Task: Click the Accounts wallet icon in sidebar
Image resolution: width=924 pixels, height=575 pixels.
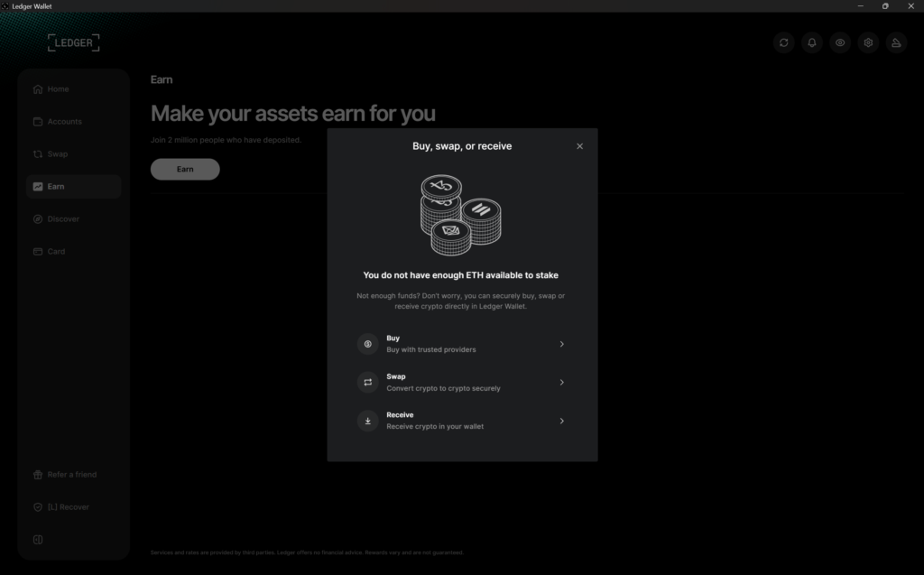Action: click(38, 122)
